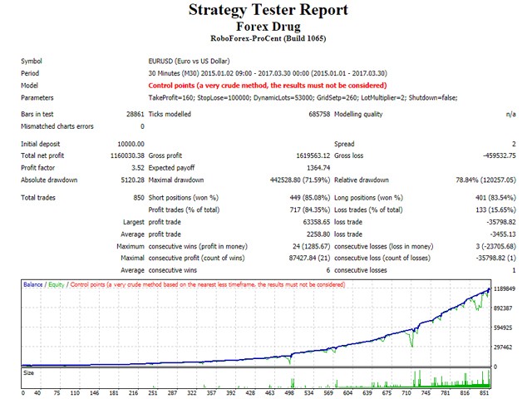Screen dimensions: 532x399
Task: Click the 'Strategy Tester Report' title
Action: tap(268, 10)
